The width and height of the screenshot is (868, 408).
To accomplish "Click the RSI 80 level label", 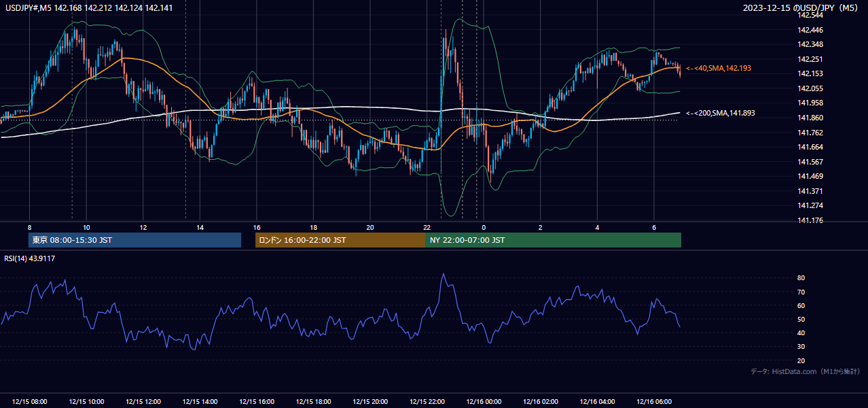I will point(801,278).
